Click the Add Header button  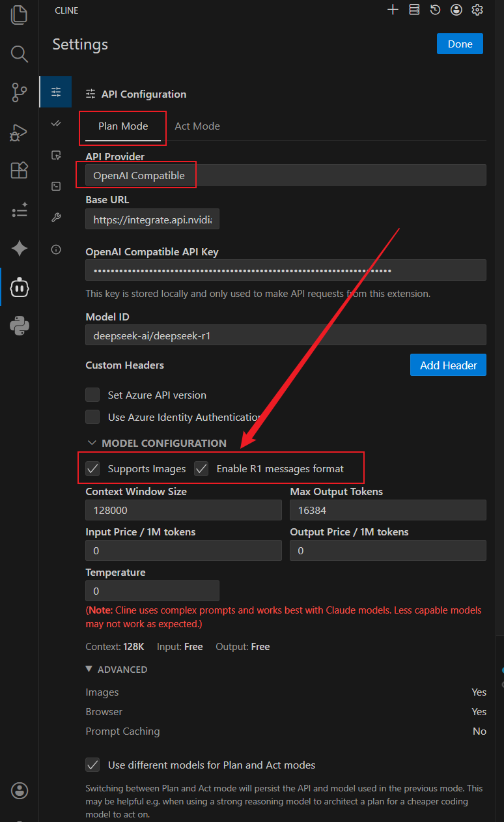(x=448, y=365)
